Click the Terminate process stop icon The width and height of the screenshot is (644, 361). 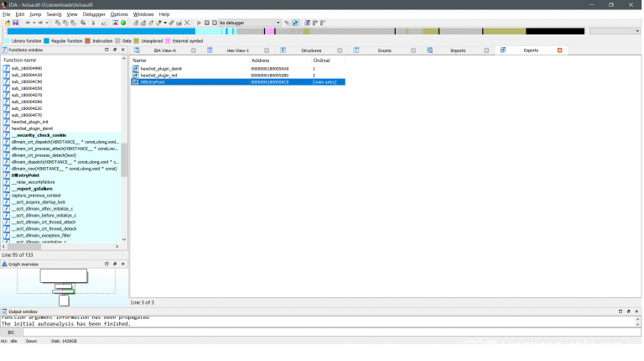pos(214,23)
